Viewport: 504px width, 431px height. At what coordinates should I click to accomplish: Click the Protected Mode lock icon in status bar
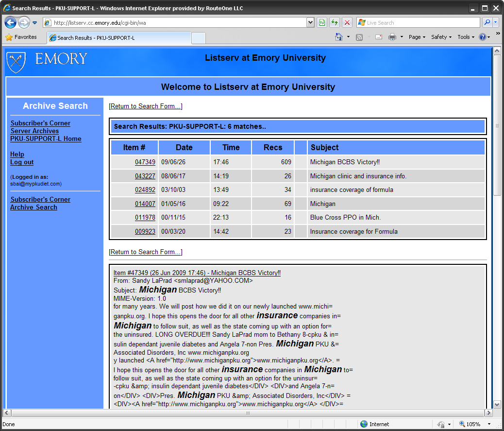click(441, 424)
